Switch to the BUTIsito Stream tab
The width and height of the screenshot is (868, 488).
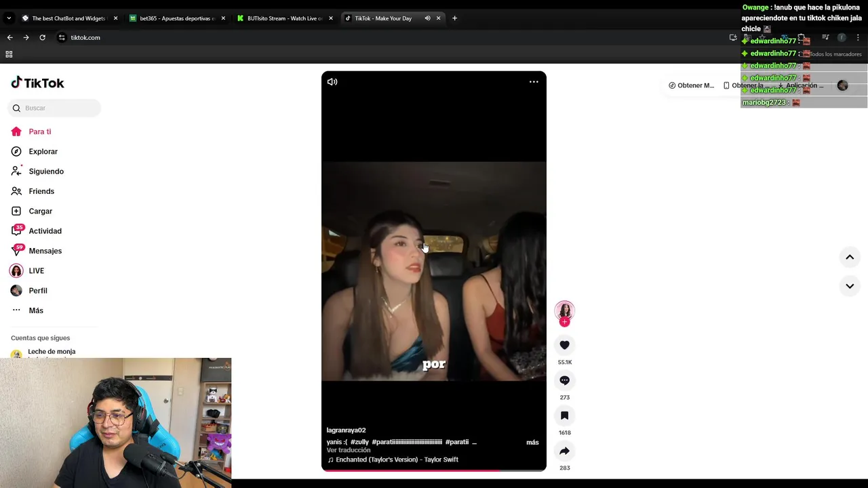click(285, 18)
